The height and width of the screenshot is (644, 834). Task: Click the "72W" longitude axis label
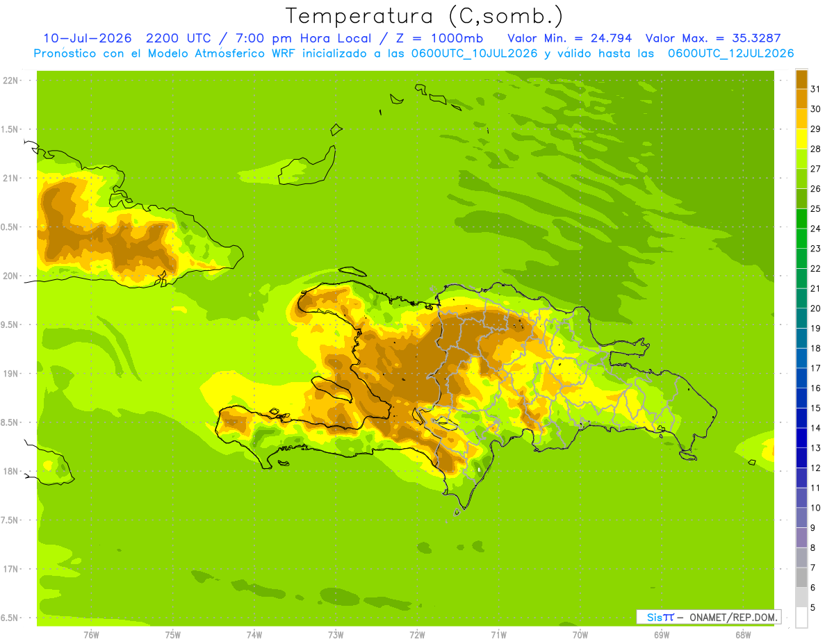418,635
